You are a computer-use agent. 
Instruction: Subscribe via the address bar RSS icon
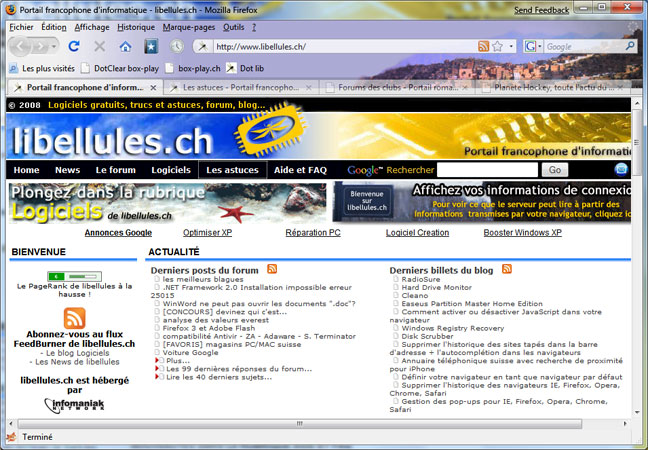483,46
